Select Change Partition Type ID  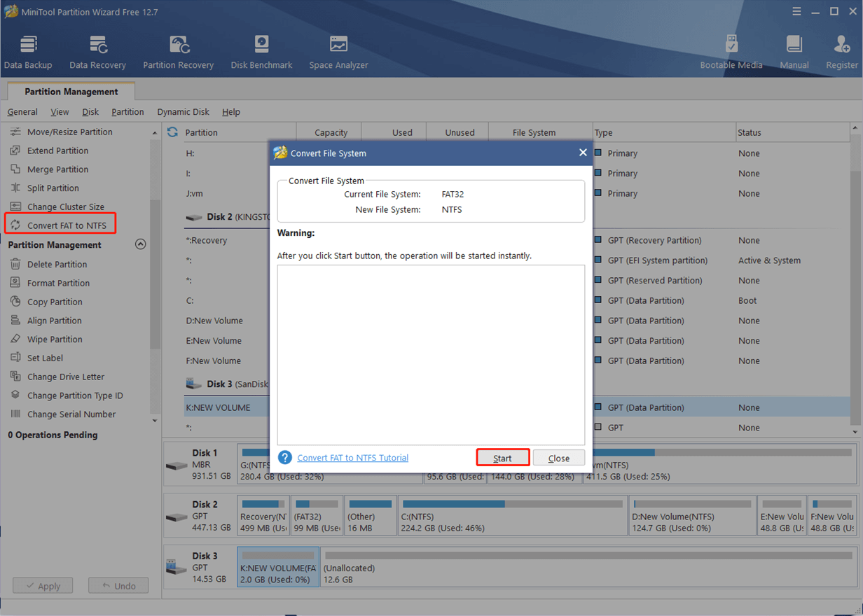pyautogui.click(x=75, y=395)
